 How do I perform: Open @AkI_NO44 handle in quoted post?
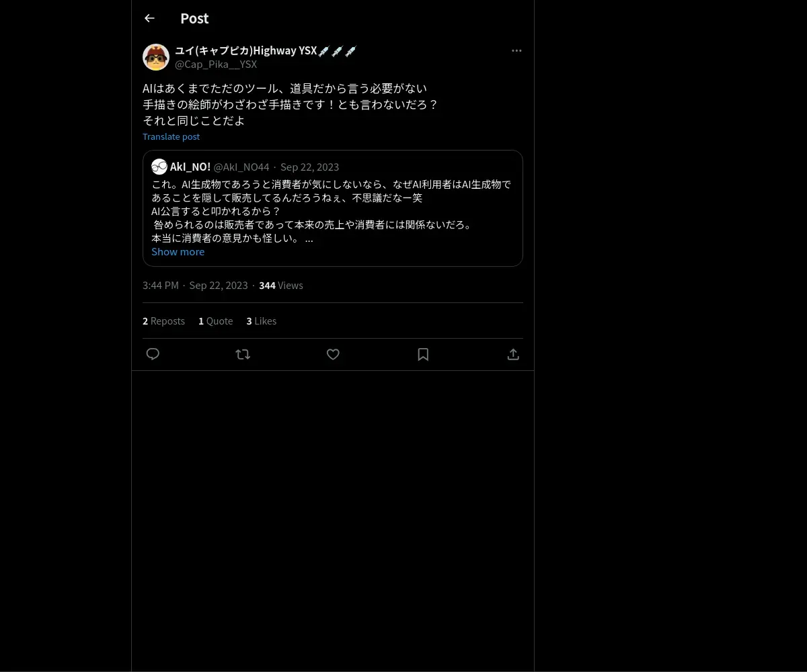coord(241,167)
